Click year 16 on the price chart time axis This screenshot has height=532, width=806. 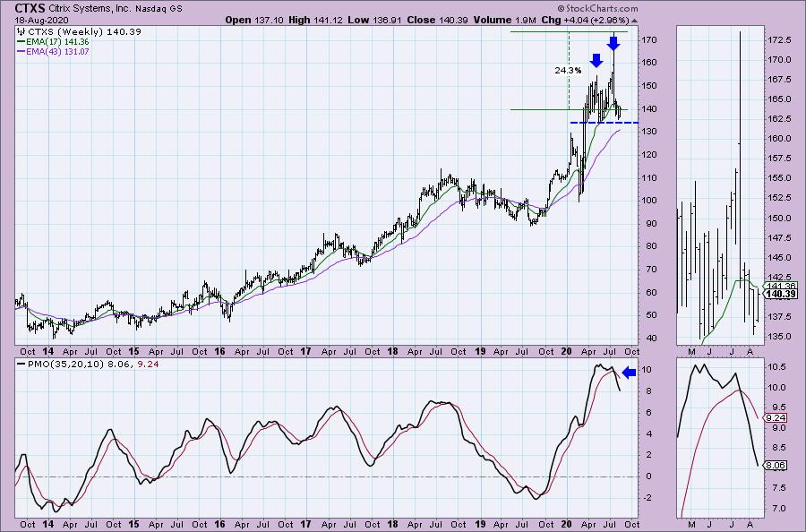pyautogui.click(x=219, y=352)
